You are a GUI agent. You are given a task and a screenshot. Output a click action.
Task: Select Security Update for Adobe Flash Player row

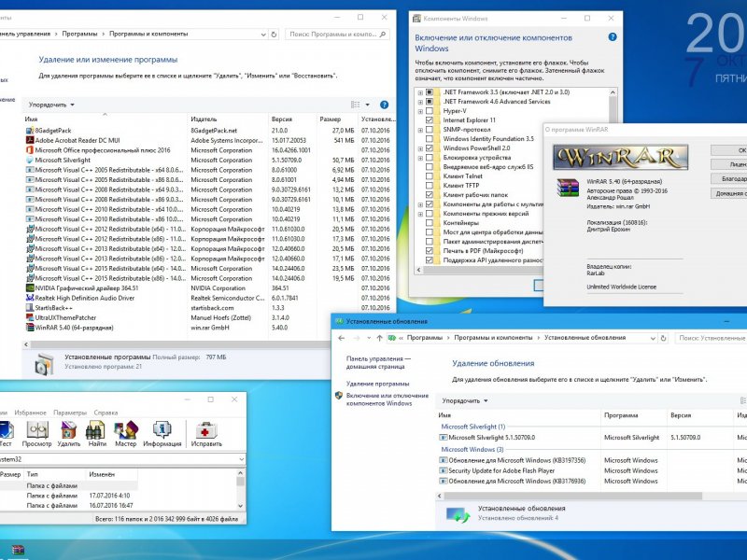pos(592,471)
